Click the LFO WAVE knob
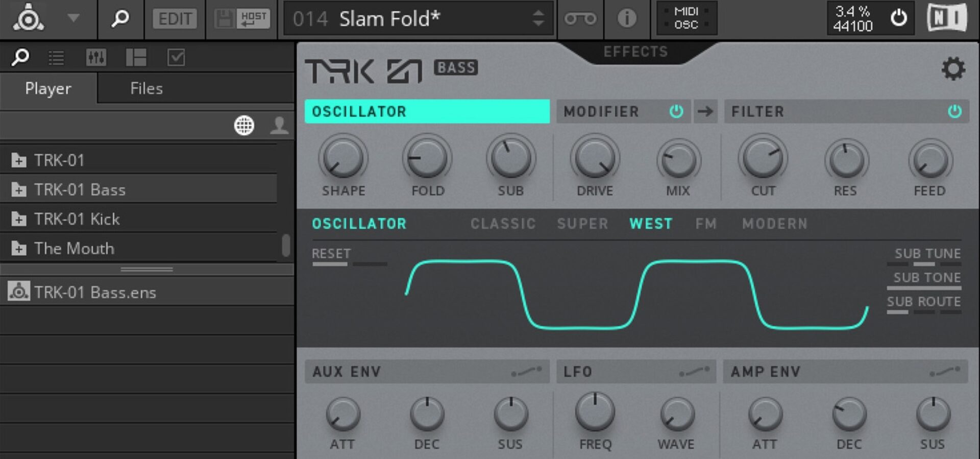980x459 pixels. [677, 414]
